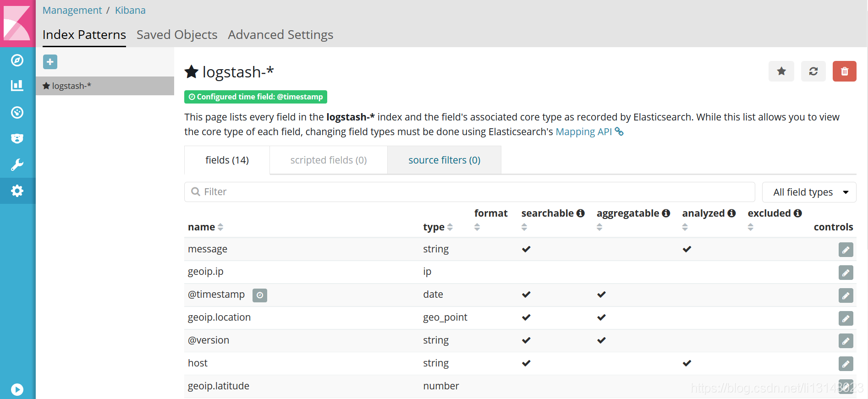The width and height of the screenshot is (868, 399).
Task: Click the controls column header
Action: pyautogui.click(x=833, y=227)
